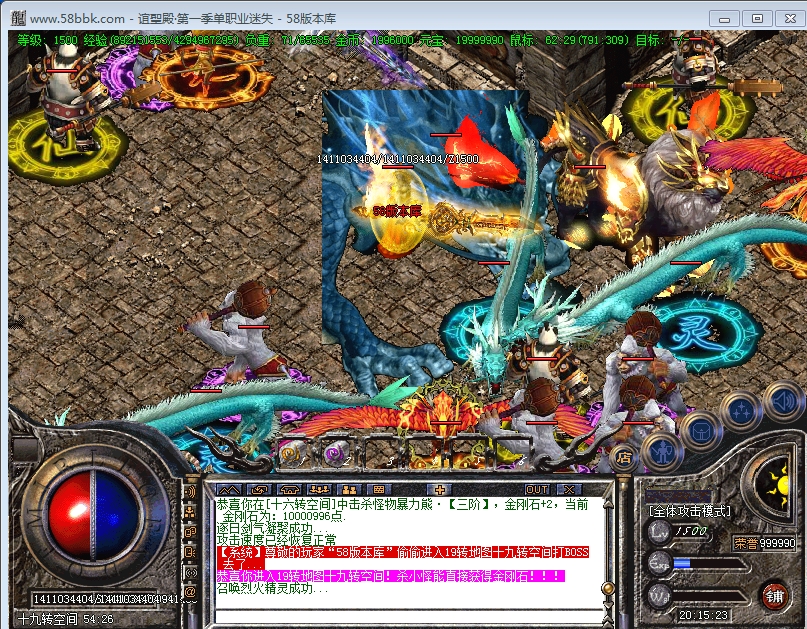Click the telephone chat toolbar icon
This screenshot has width=807, height=629.
289,490
